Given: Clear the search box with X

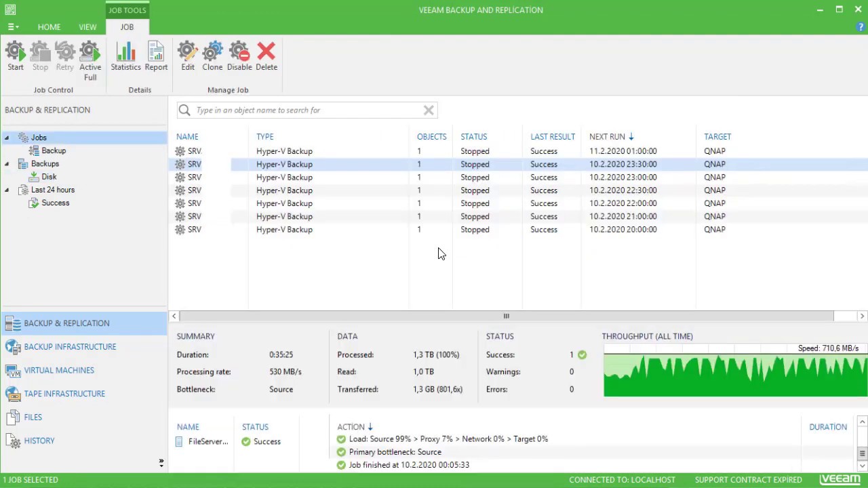Looking at the screenshot, I should (429, 110).
